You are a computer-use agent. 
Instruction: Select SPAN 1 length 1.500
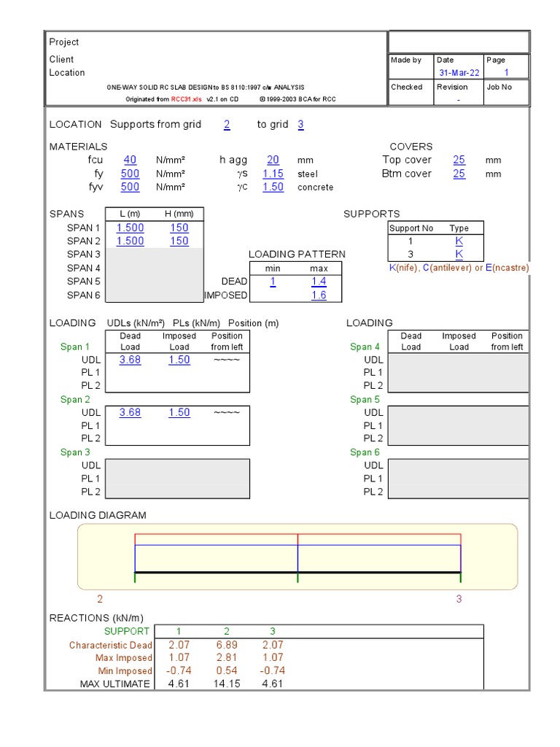point(130,228)
